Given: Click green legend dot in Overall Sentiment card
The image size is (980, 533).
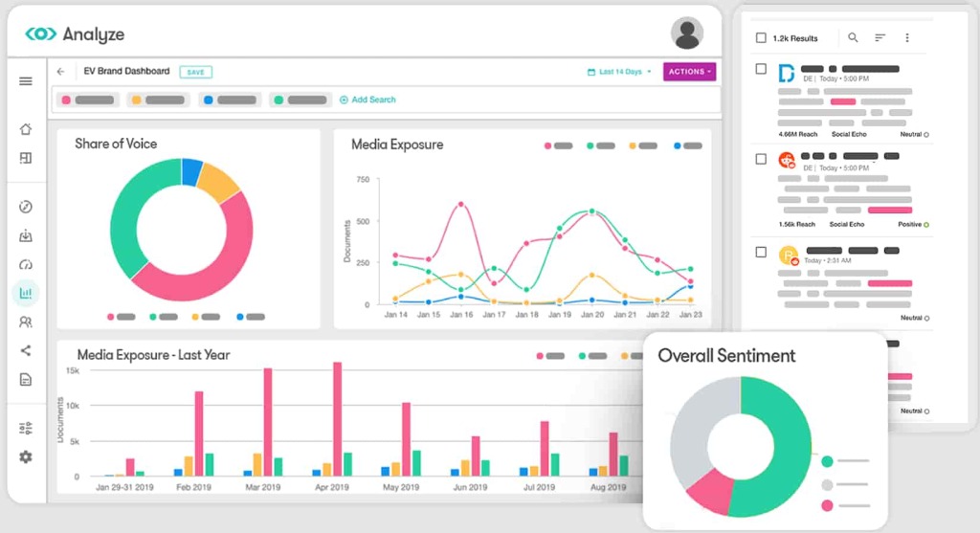Looking at the screenshot, I should tap(827, 461).
